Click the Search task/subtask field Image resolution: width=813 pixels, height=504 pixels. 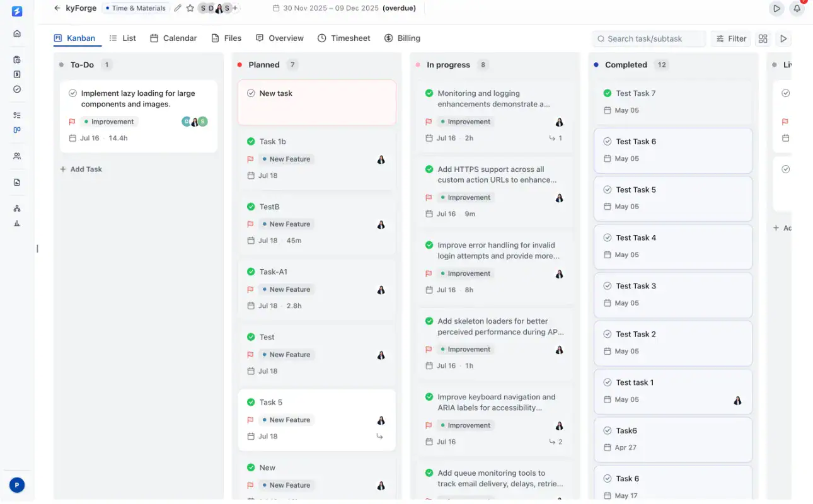[x=649, y=38]
